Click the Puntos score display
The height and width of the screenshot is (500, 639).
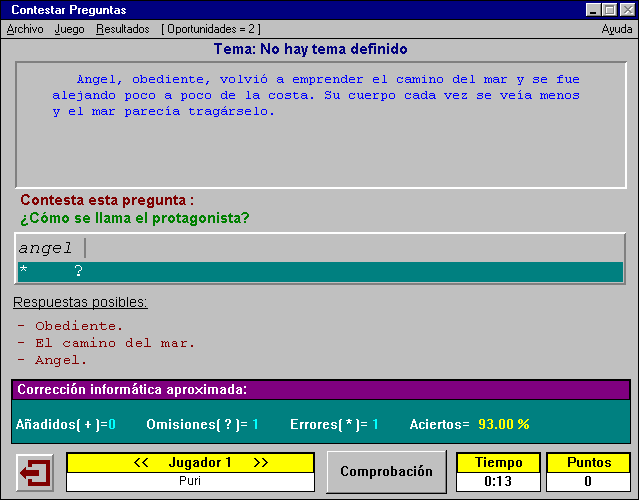[x=588, y=481]
